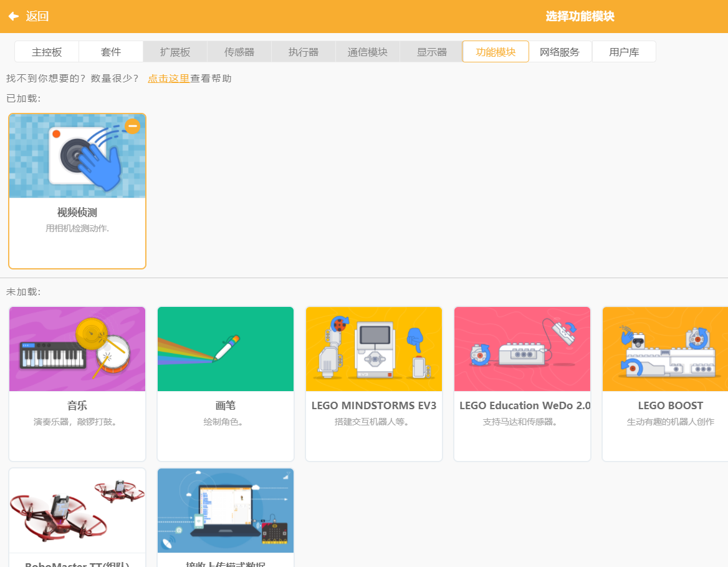
Task: Select the 通信模块 tab
Action: [x=367, y=52]
